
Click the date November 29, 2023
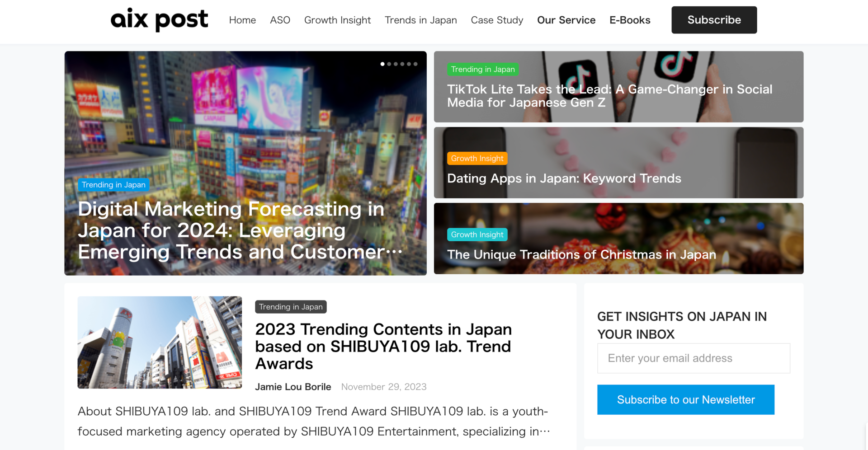pyautogui.click(x=384, y=387)
